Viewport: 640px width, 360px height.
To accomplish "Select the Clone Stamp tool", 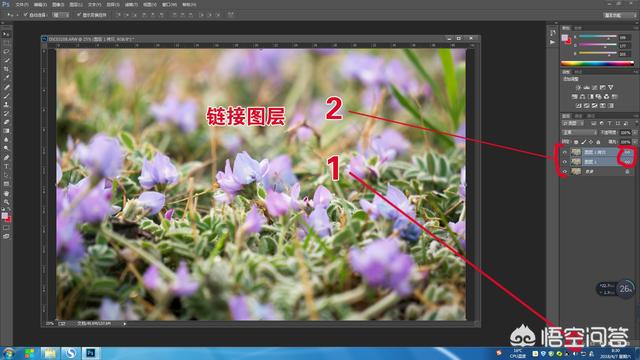I will [6, 104].
